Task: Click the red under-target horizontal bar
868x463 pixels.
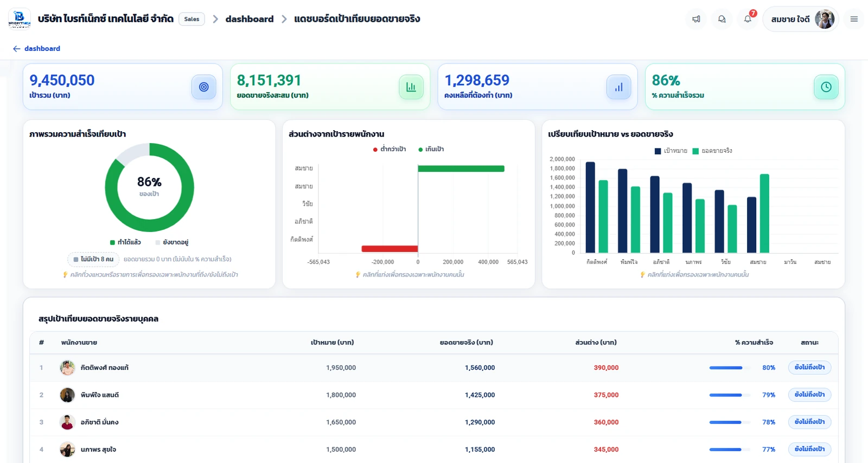Action: coord(390,249)
